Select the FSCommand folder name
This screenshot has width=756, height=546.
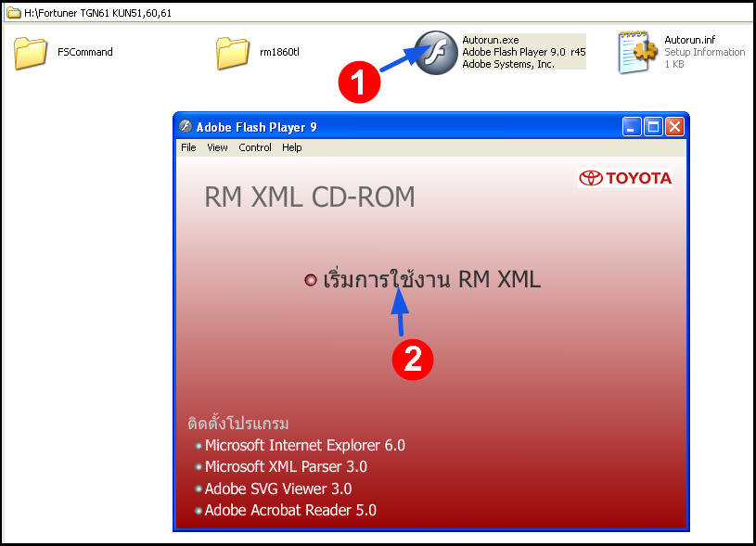pyautogui.click(x=84, y=52)
